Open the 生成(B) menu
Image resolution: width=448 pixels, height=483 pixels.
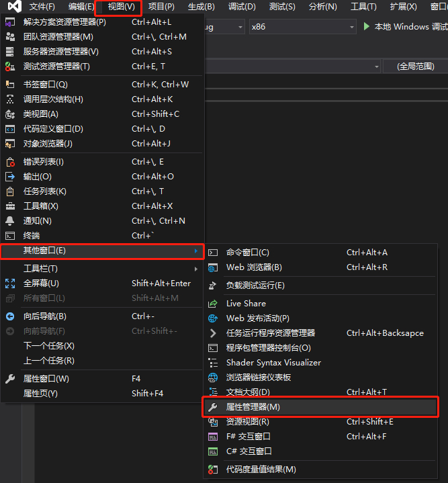click(201, 7)
